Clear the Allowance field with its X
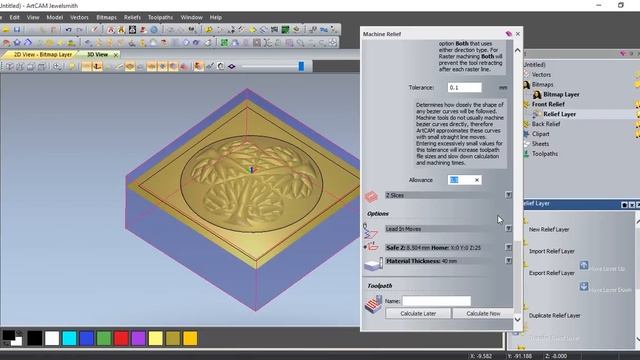The width and height of the screenshot is (640, 360). tap(477, 180)
